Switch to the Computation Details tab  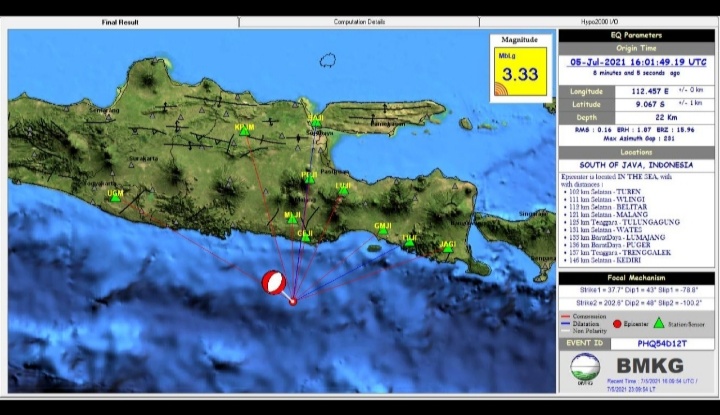359,22
